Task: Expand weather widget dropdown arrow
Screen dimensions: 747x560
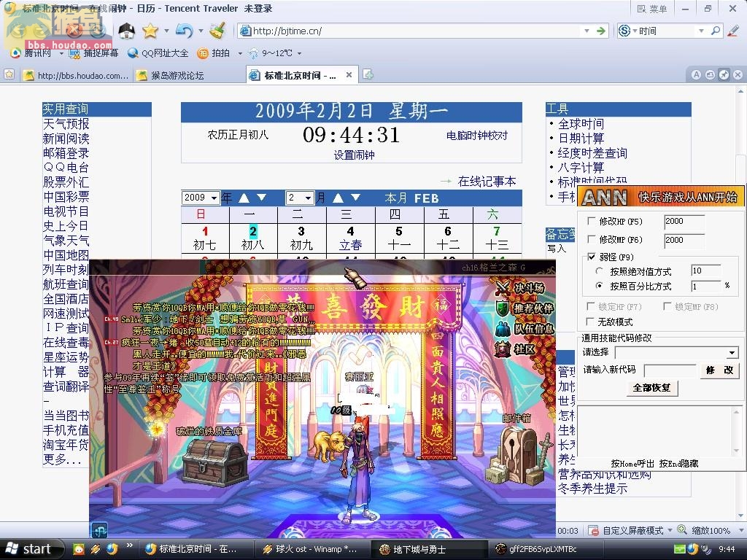Action: 299,53
